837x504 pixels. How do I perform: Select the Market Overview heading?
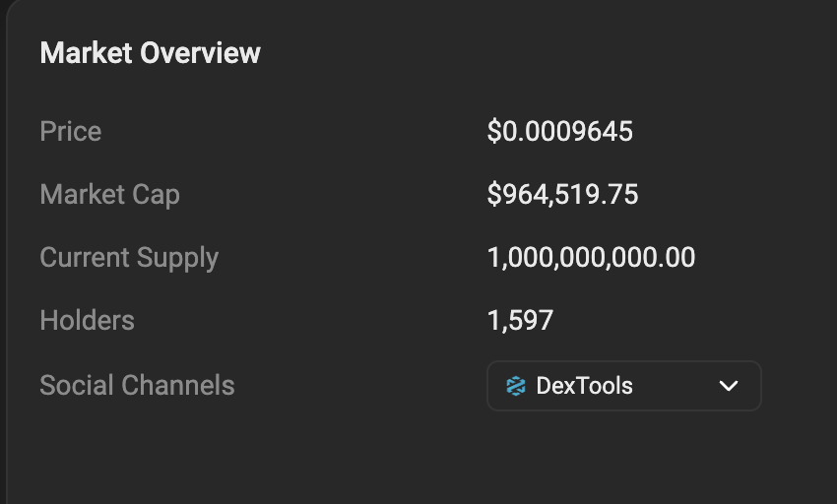coord(150,53)
